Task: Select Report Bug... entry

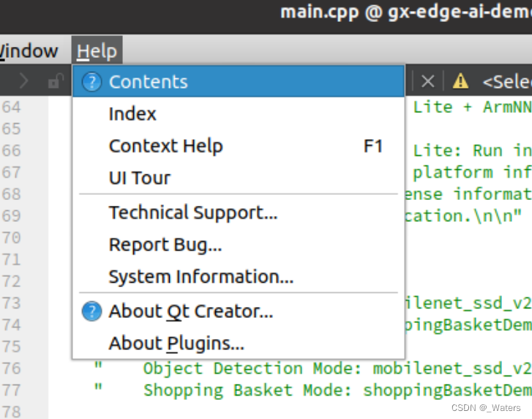Action: coord(238,245)
